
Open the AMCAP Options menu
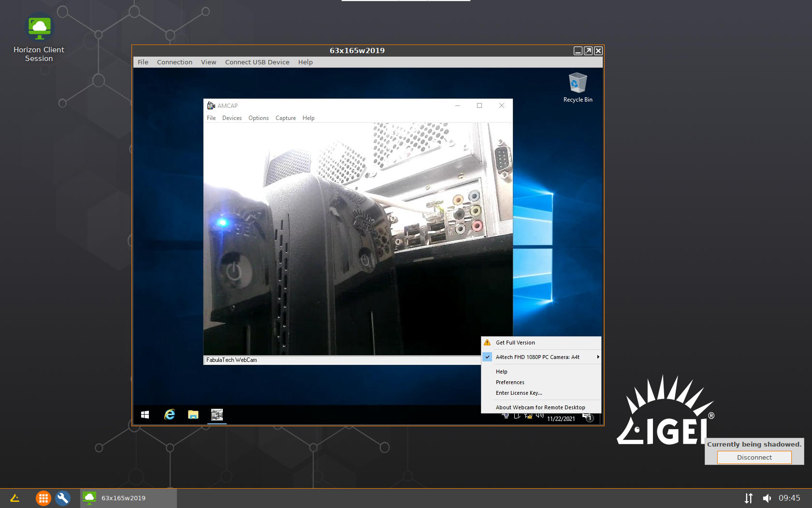coord(259,118)
